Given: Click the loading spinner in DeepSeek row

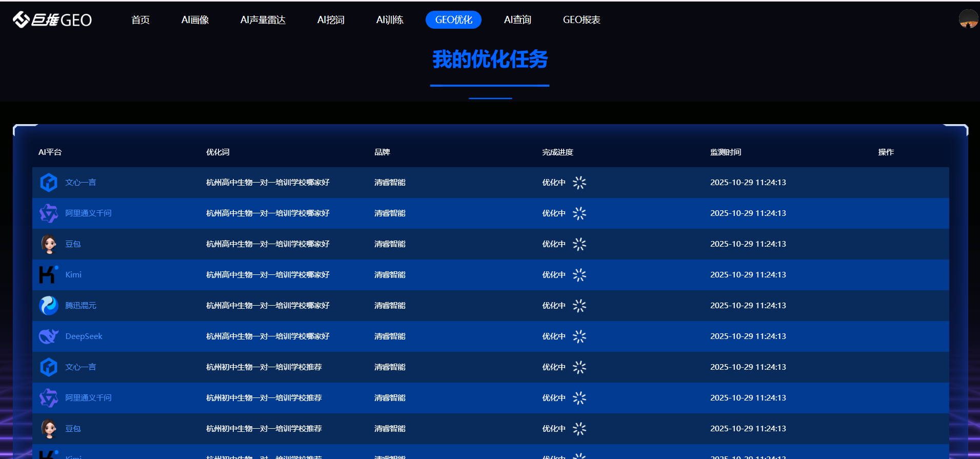Looking at the screenshot, I should 579,336.
